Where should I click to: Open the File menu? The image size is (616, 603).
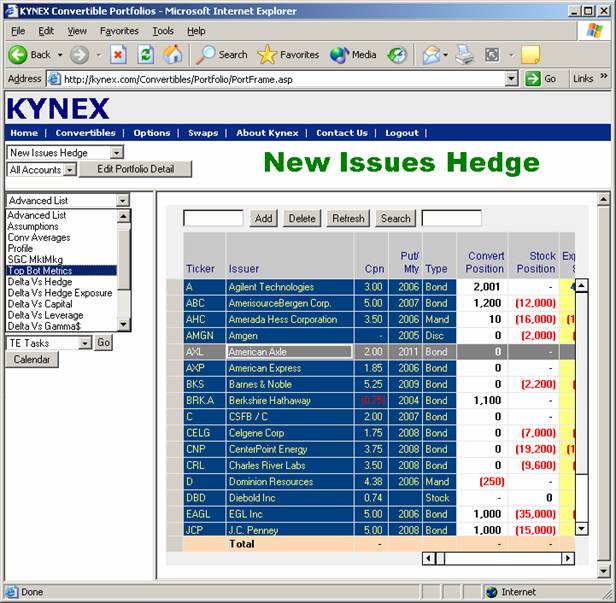18,31
